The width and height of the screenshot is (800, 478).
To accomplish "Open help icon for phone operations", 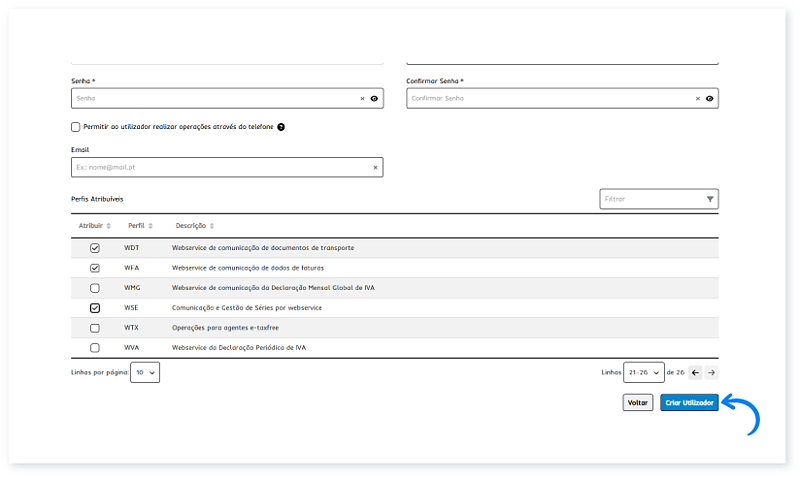I will click(281, 127).
